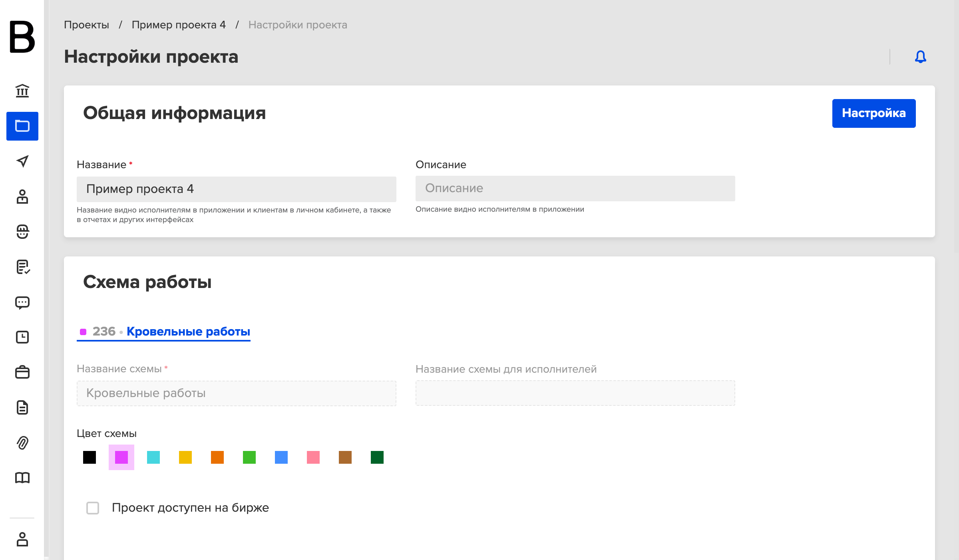Enable the 'Проект доступен на бирже' checkbox
This screenshot has width=959, height=560.
pyautogui.click(x=93, y=508)
